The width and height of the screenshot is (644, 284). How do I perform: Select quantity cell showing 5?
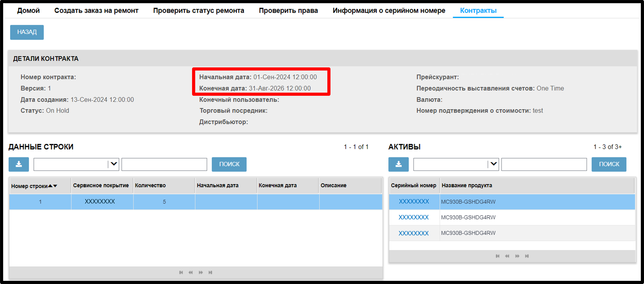(x=164, y=202)
